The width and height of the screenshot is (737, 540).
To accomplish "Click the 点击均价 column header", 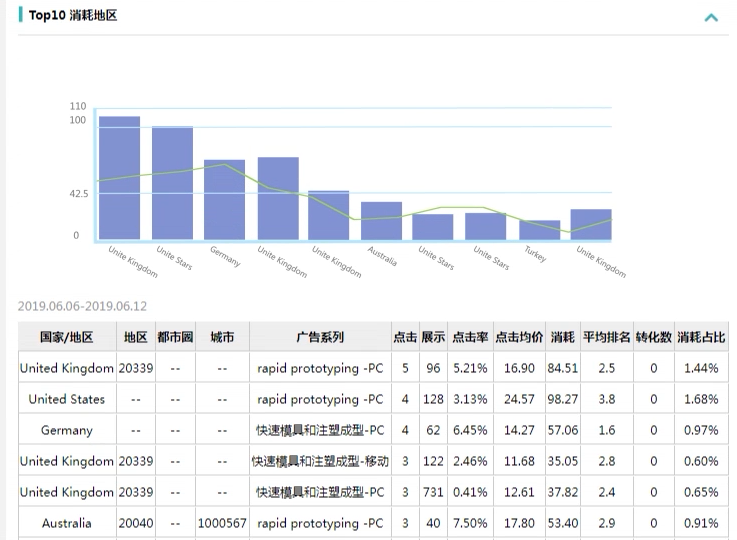I will point(519,337).
